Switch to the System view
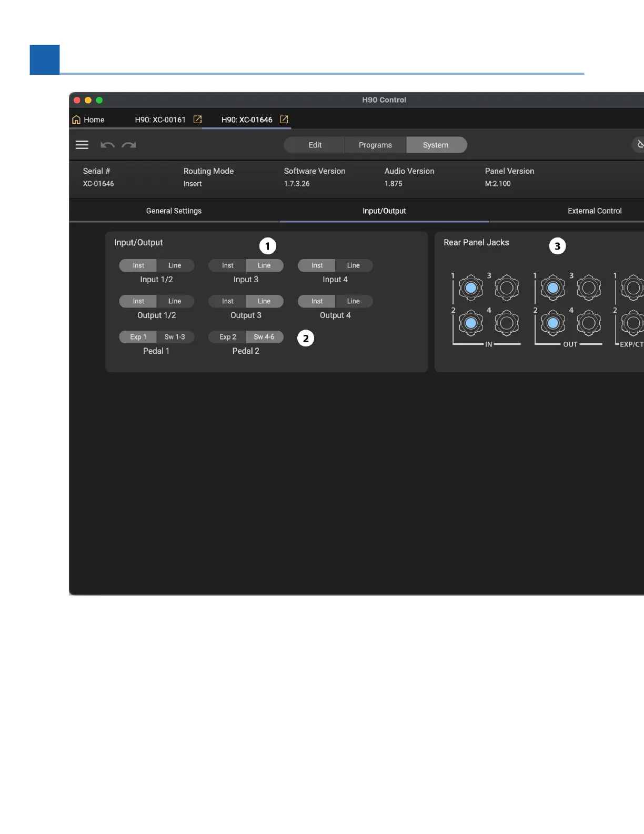644x834 pixels. pyautogui.click(x=436, y=145)
